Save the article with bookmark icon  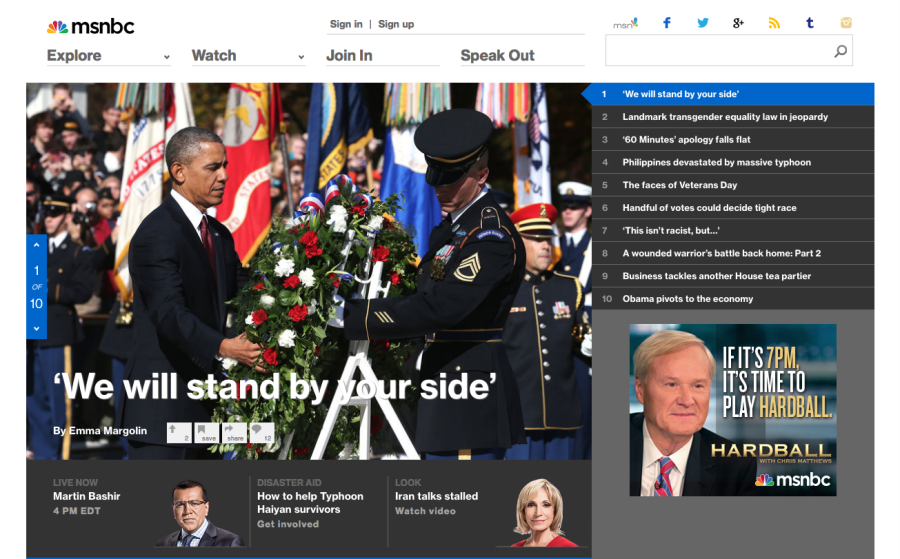[207, 432]
